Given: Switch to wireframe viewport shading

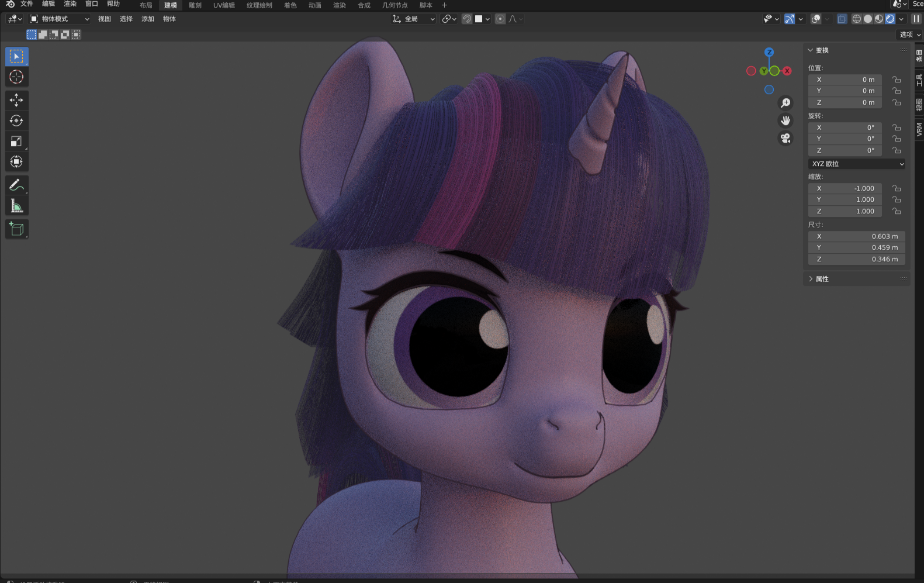Looking at the screenshot, I should (x=857, y=19).
